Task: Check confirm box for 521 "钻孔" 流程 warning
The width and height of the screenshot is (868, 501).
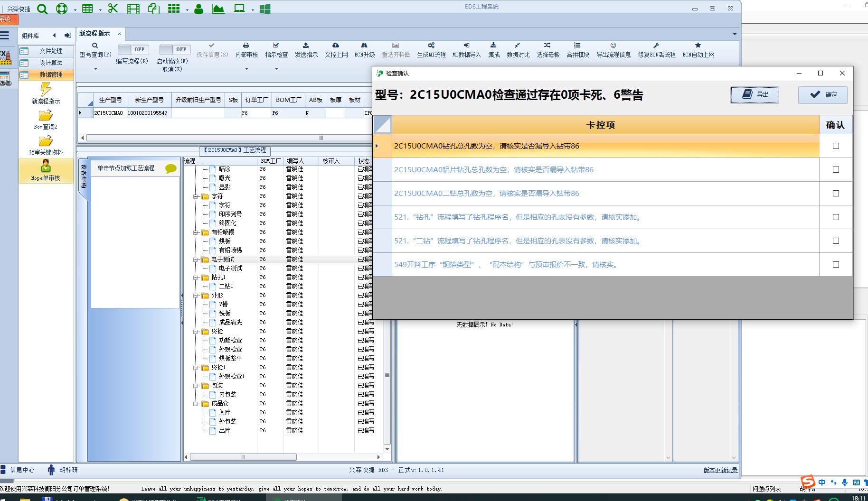Action: (836, 217)
